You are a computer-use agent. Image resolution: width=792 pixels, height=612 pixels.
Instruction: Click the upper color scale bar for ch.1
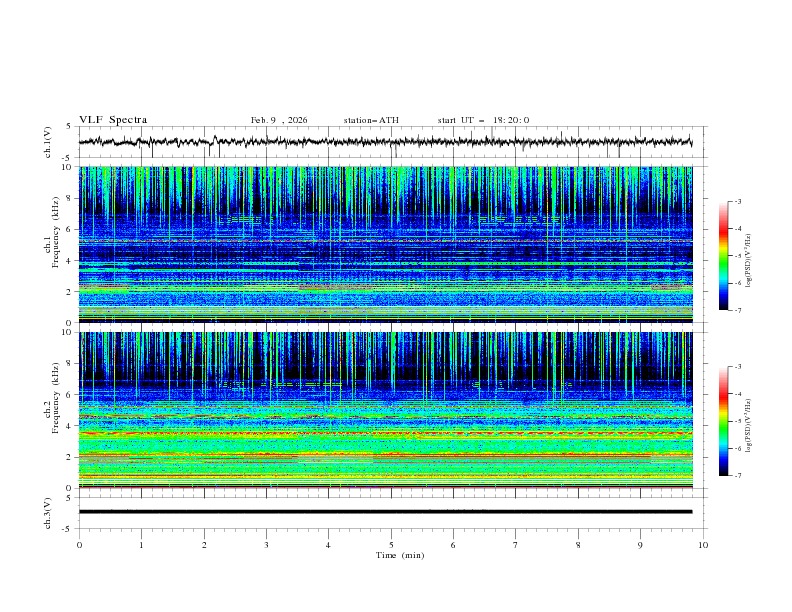724,256
